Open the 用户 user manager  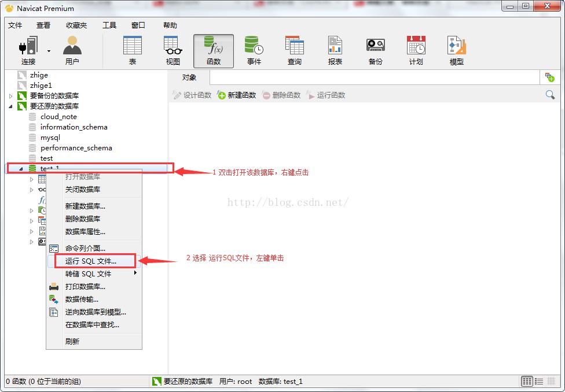[72, 50]
